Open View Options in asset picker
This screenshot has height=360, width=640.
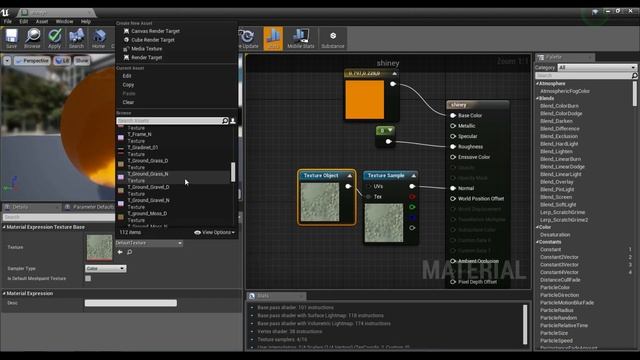coord(215,232)
